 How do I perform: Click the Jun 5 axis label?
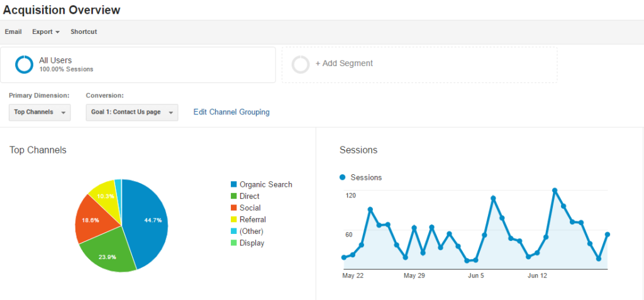tap(476, 275)
